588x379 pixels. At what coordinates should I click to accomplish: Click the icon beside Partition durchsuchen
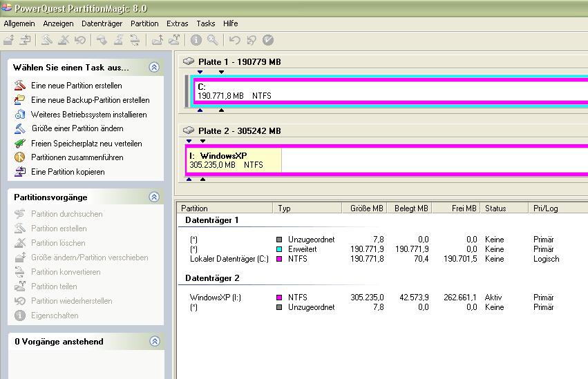20,214
